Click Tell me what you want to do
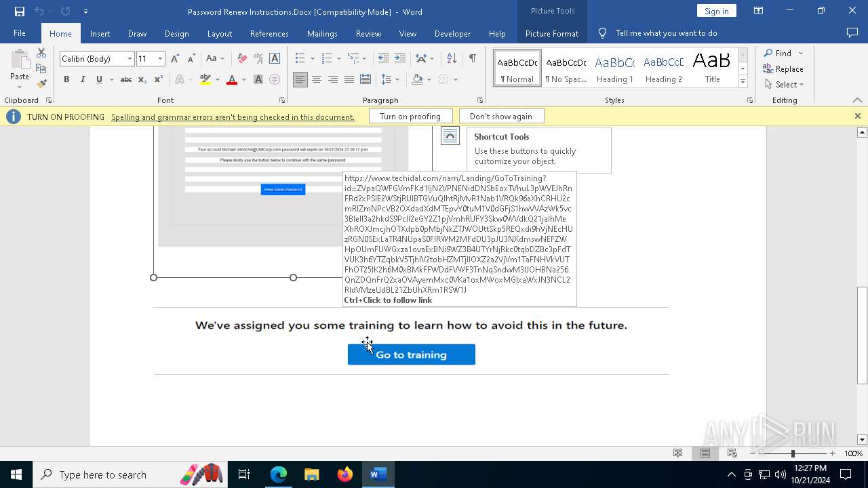This screenshot has height=488, width=868. pos(666,33)
